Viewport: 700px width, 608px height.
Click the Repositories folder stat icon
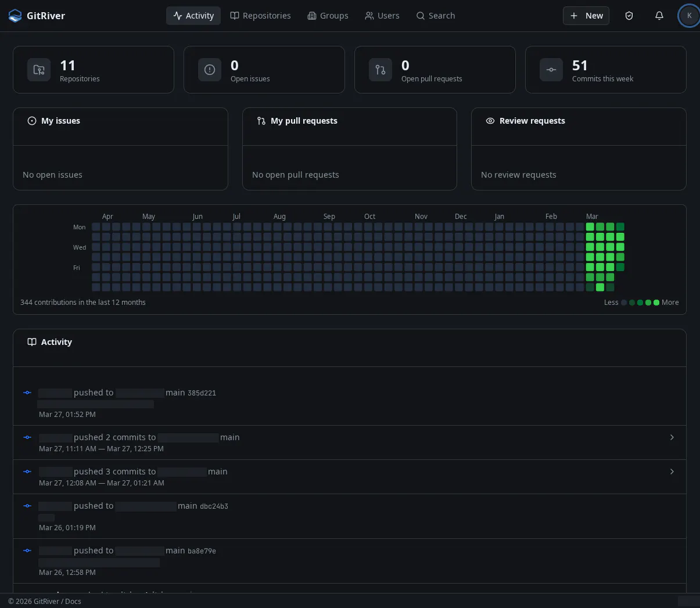click(x=39, y=70)
